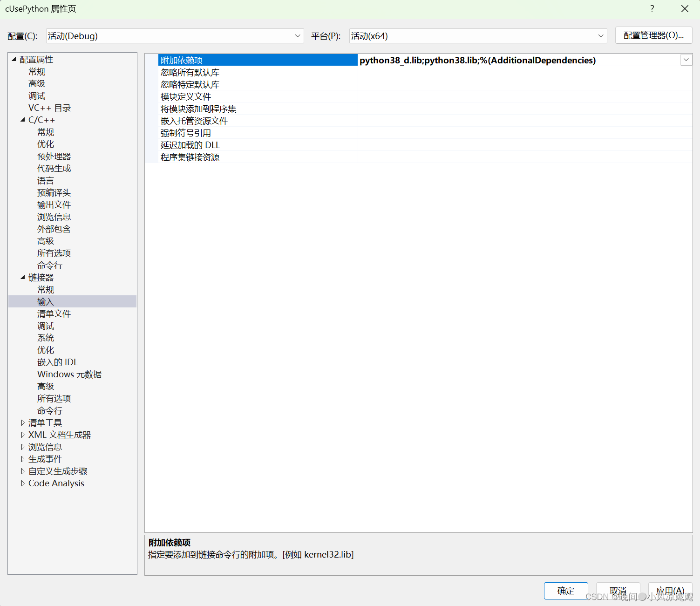Expand the Code Analysis node
The image size is (700, 606).
tap(23, 483)
